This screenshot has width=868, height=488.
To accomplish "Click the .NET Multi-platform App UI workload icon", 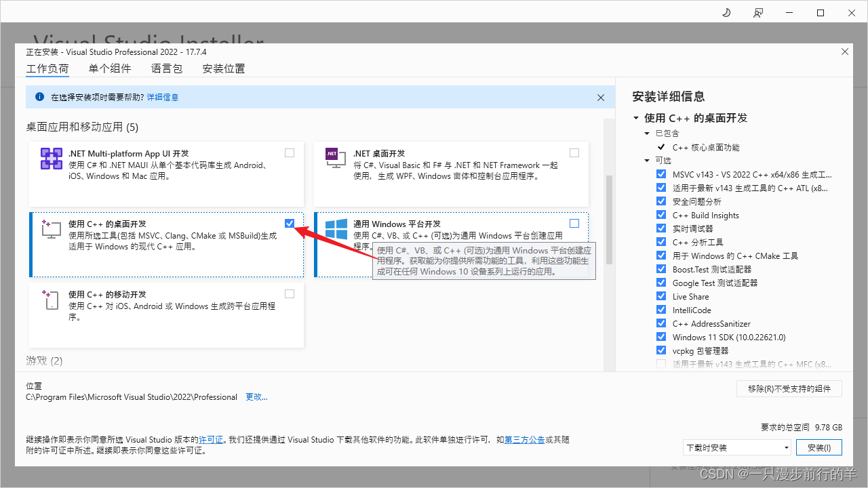I will tap(52, 159).
